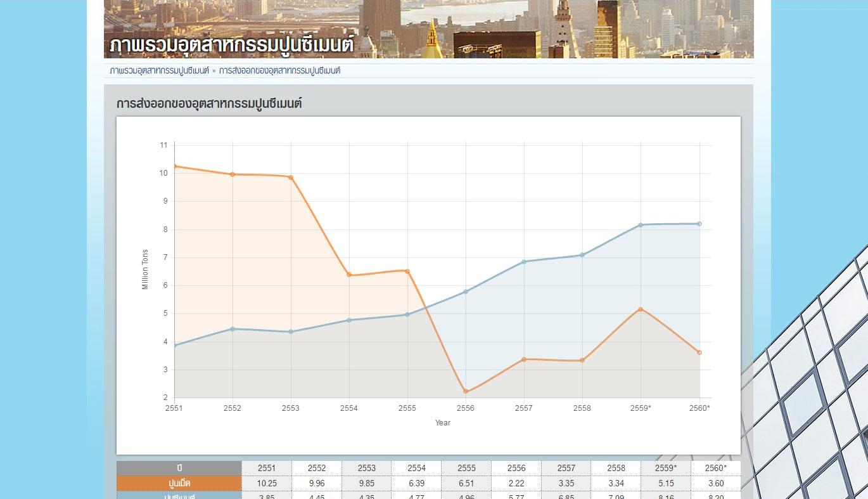Viewport: 868px width, 499px height.
Task: Select the orange data point at 2559*
Action: (641, 309)
